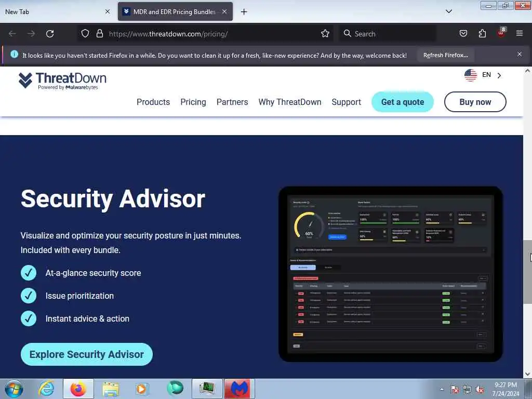Click the info icon in the notification bar

pyautogui.click(x=14, y=54)
